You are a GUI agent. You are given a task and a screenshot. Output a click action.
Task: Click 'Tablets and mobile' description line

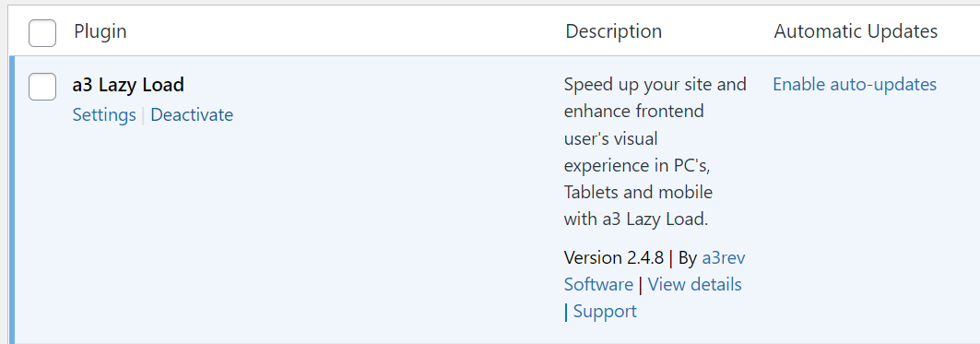tap(638, 192)
